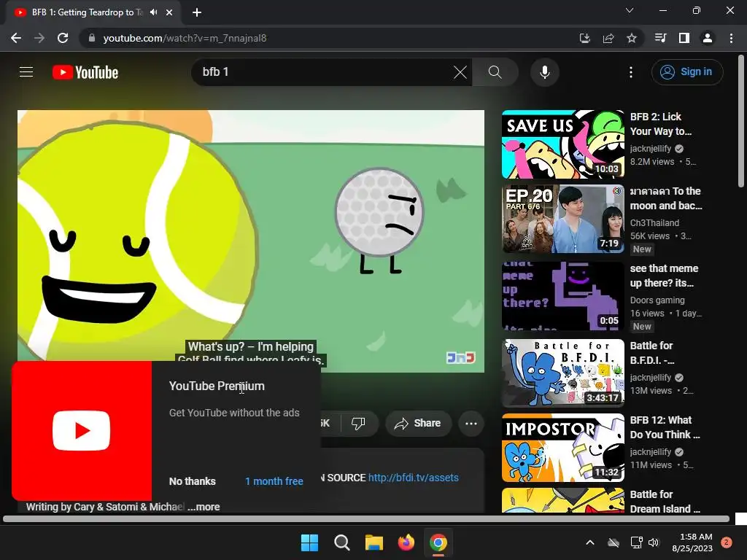Open the Chrome profile menu
This screenshot has height=560, width=747.
pyautogui.click(x=708, y=38)
